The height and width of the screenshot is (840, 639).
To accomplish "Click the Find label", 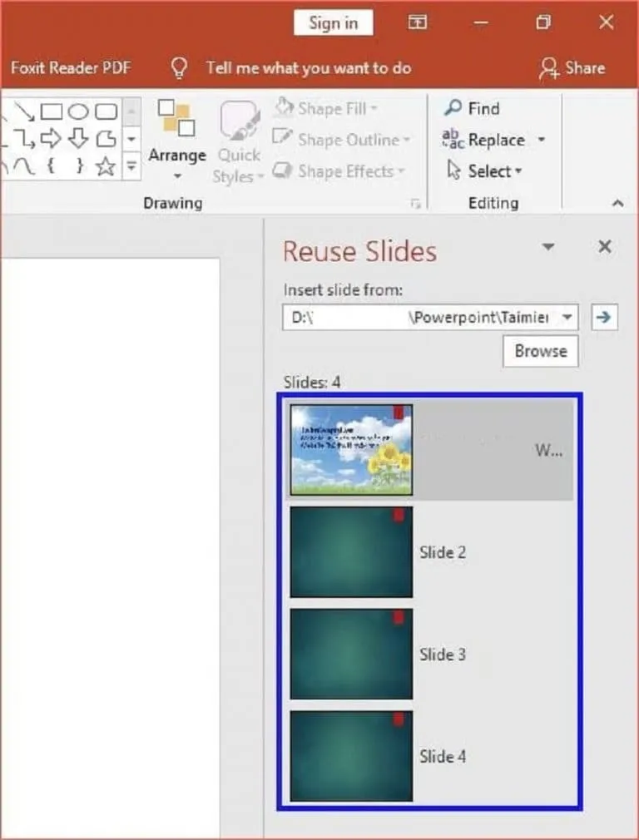I will (x=483, y=108).
